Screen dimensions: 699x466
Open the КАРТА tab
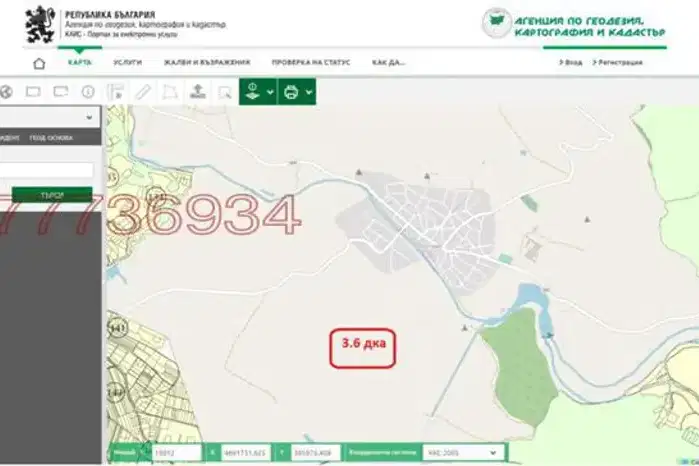click(80, 62)
